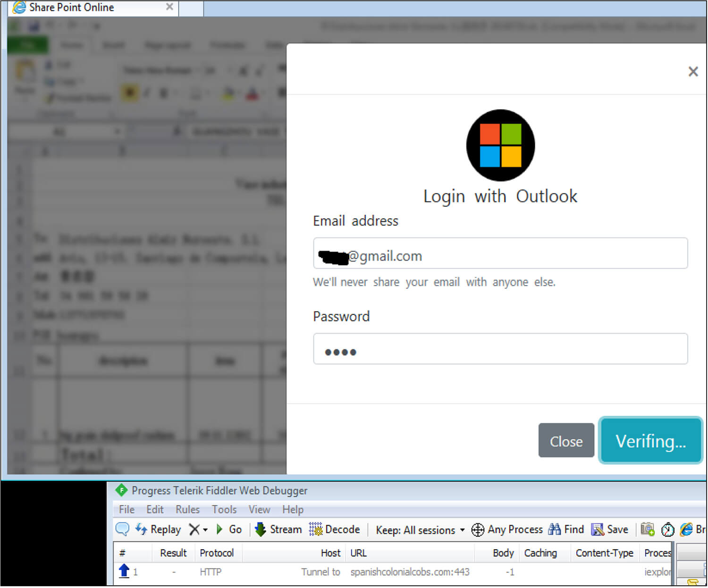Viewport: 708px width, 588px height.
Task: Click the Browse Internet Explorer icon
Action: 686,529
